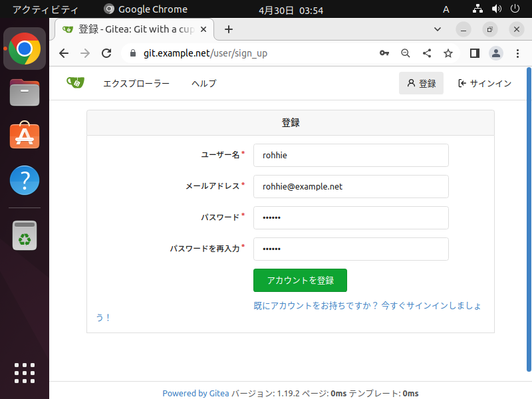Screen dimensions: 532x399
Task: Launch Google Chrome from the dock
Action: pyautogui.click(x=25, y=49)
